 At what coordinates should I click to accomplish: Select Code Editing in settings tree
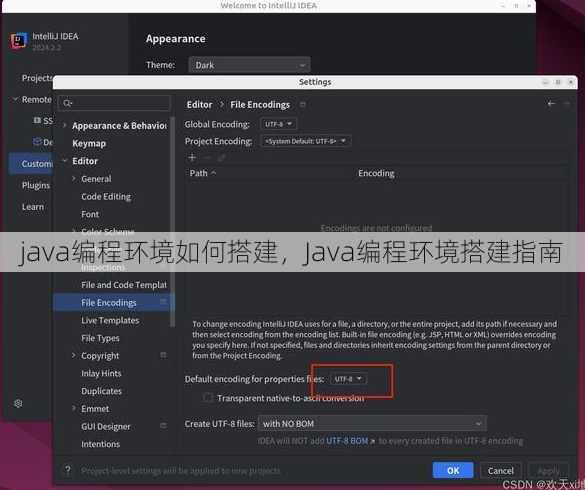[106, 197]
